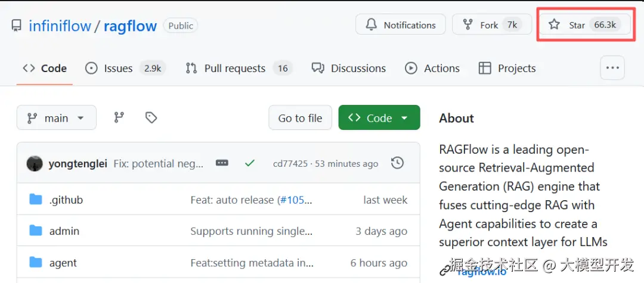The image size is (644, 283).
Task: Click yongtenglei's avatar image
Action: point(35,163)
